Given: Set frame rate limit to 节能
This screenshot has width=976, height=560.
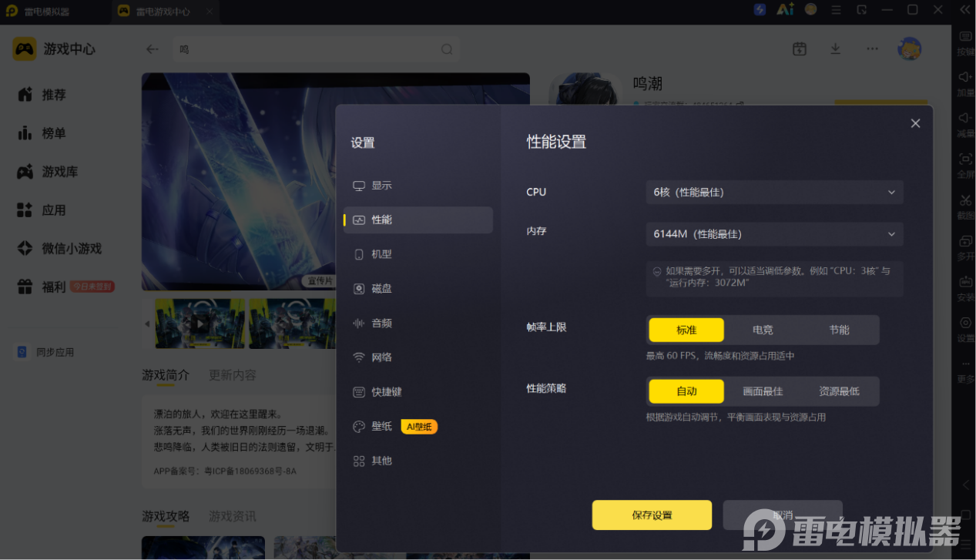Looking at the screenshot, I should point(839,330).
